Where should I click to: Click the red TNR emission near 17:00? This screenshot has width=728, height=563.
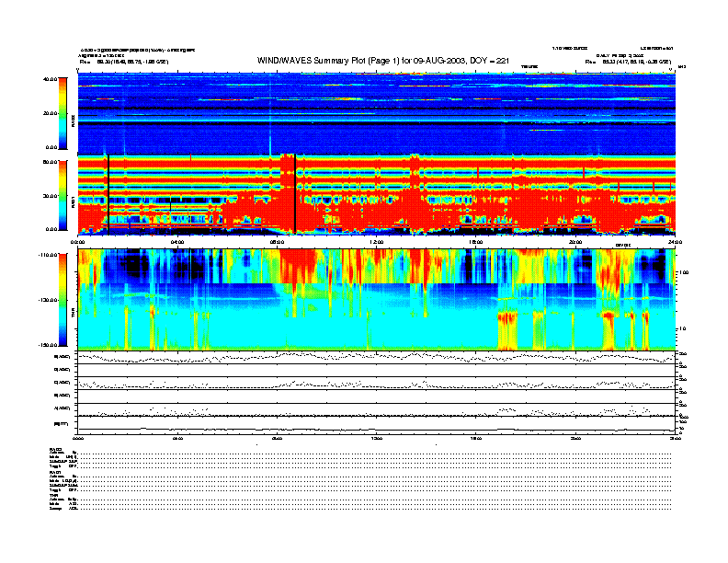(x=507, y=320)
